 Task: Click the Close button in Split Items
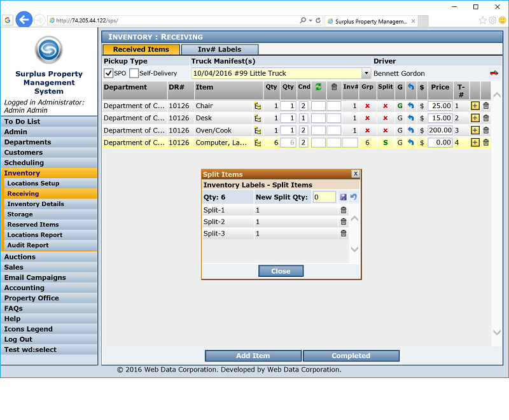pos(281,271)
